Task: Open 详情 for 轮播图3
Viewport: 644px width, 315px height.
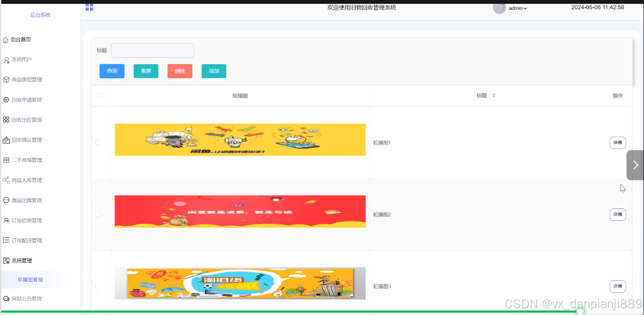Action: pos(618,286)
